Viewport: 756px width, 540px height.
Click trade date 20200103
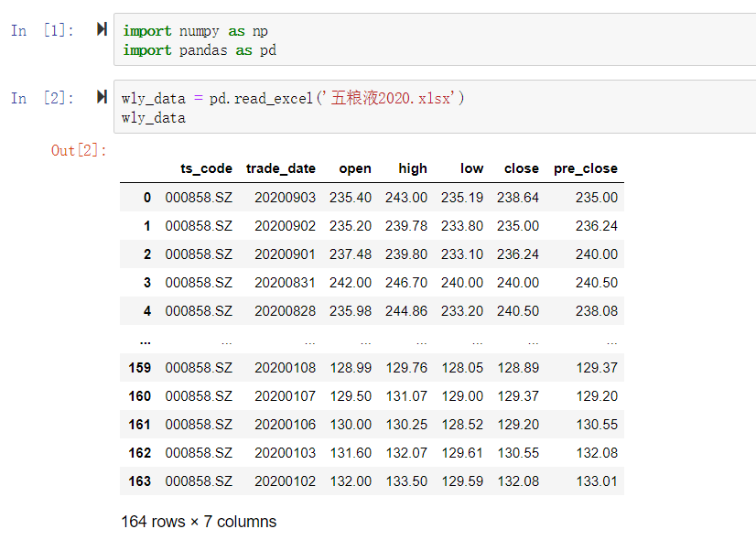point(285,453)
